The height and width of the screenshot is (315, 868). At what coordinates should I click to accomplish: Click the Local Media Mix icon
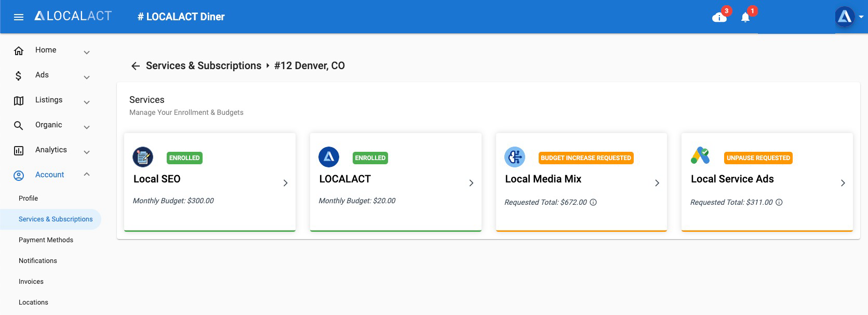[x=515, y=157]
